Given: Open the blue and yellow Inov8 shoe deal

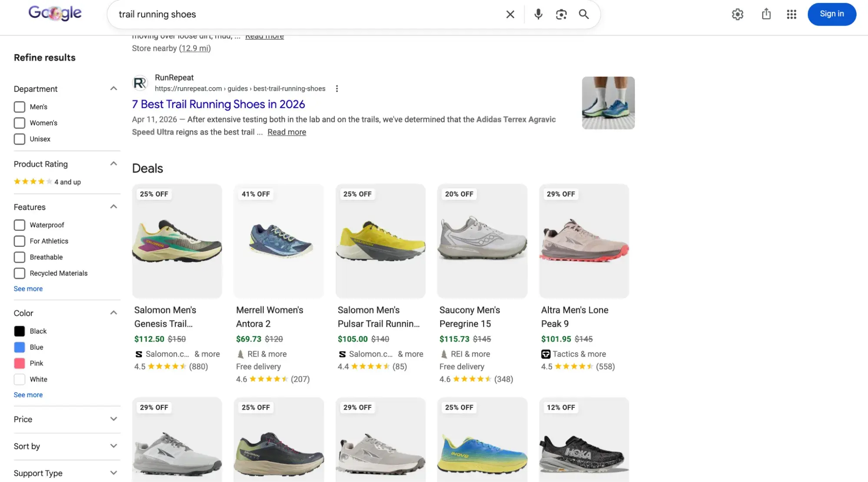Looking at the screenshot, I should [482, 439].
